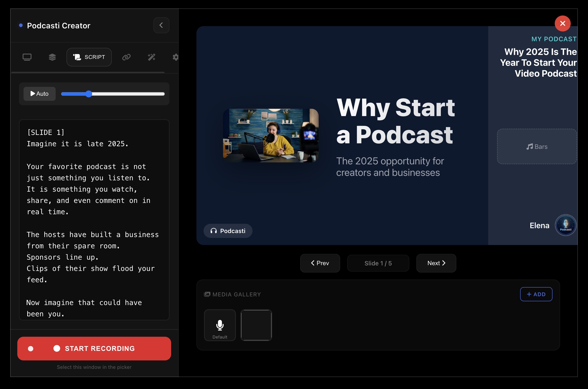Enable Auto playback mode

pyautogui.click(x=39, y=93)
